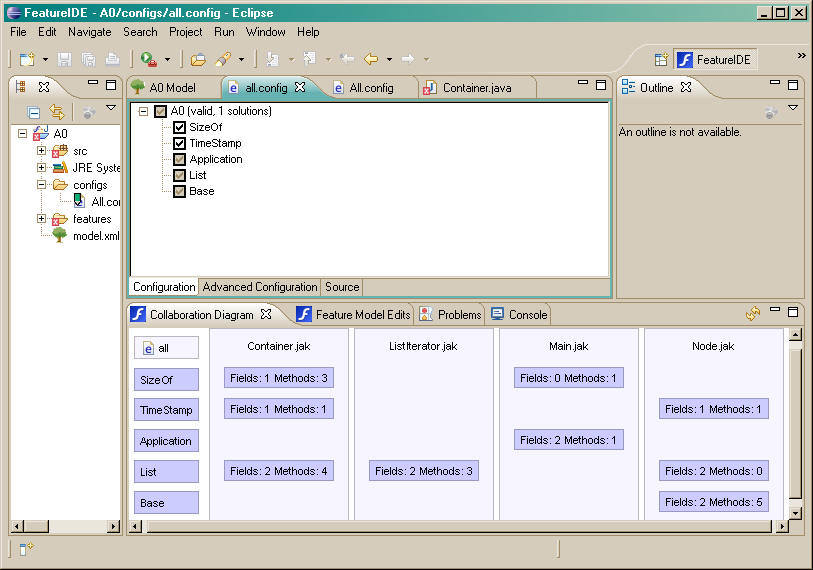Collapse the configs folder node

tap(41, 184)
